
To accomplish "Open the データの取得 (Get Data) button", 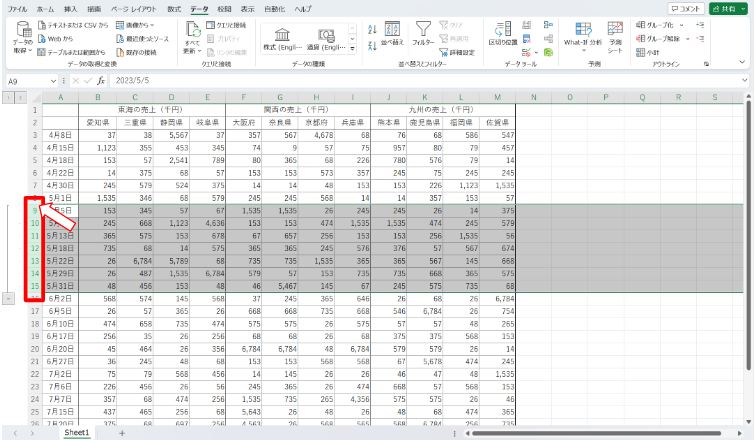I will (x=23, y=38).
